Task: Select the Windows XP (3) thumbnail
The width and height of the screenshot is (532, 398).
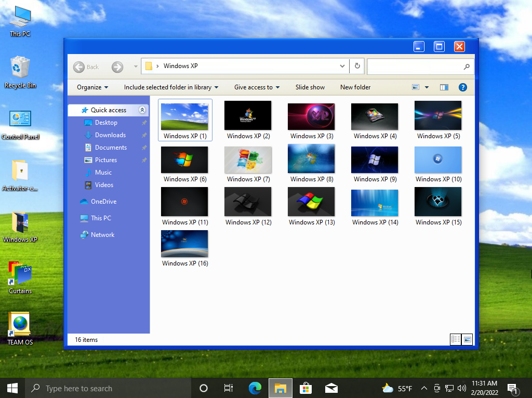Action: [312, 121]
